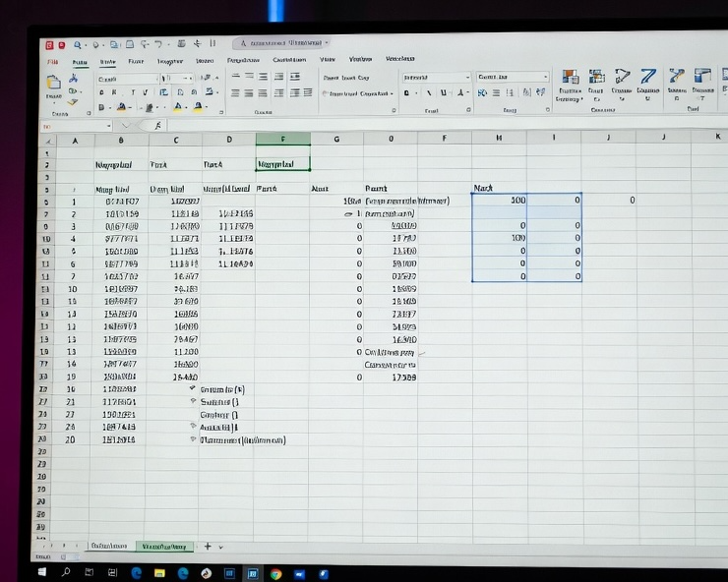Open the Clipboard group dialog launcher
Viewport: 728px width, 582px height.
(89, 113)
